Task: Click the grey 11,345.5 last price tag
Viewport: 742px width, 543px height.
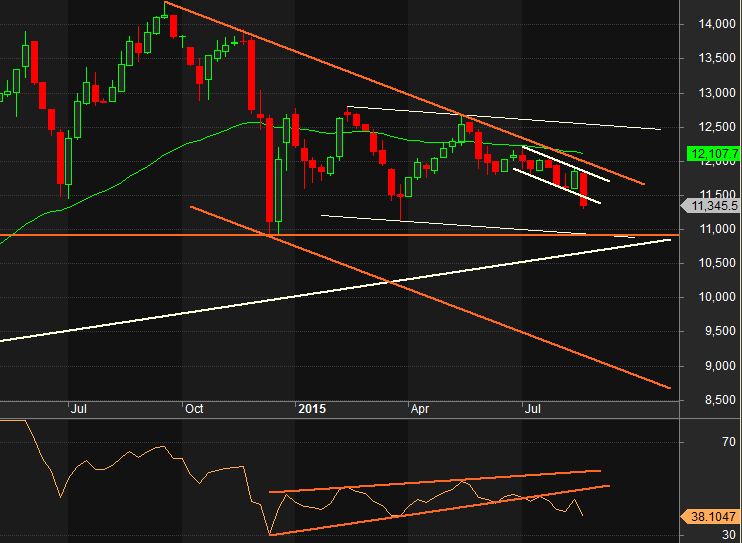Action: point(711,206)
